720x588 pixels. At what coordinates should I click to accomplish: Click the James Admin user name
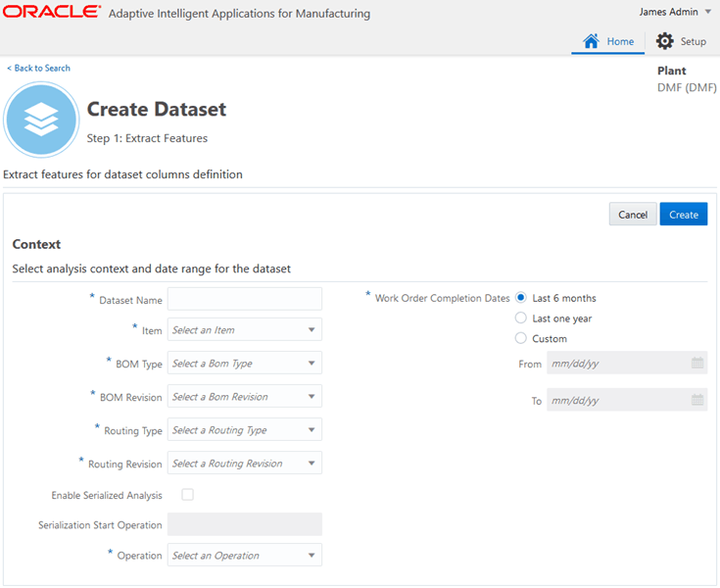tap(668, 12)
